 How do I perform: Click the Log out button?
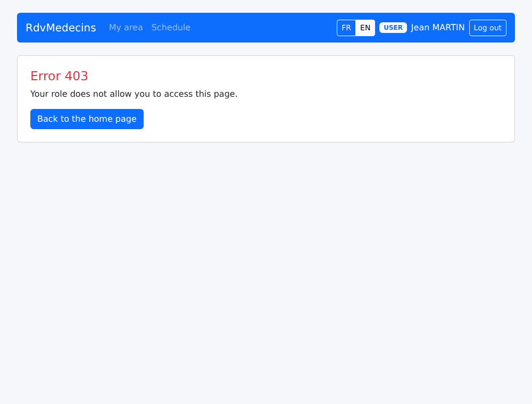click(487, 28)
